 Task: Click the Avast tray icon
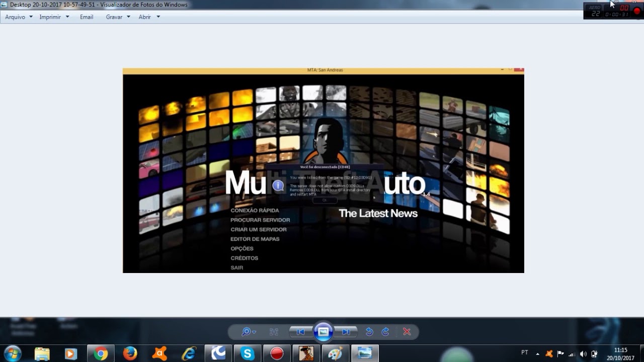click(549, 354)
